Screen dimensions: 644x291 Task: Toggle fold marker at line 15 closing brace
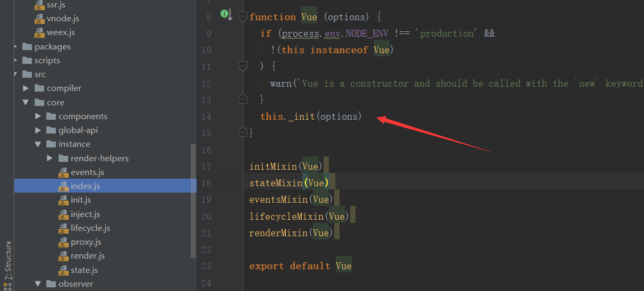(243, 132)
